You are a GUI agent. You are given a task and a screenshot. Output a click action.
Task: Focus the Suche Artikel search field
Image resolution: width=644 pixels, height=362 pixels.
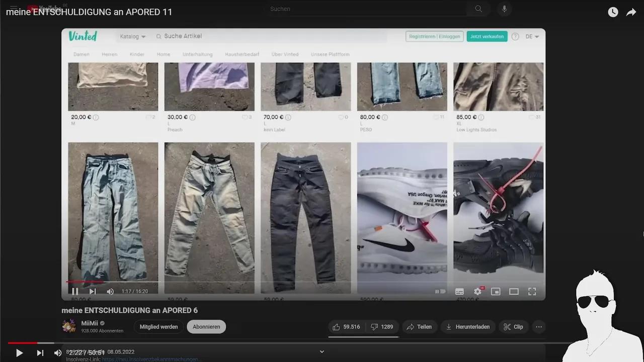[x=271, y=36]
